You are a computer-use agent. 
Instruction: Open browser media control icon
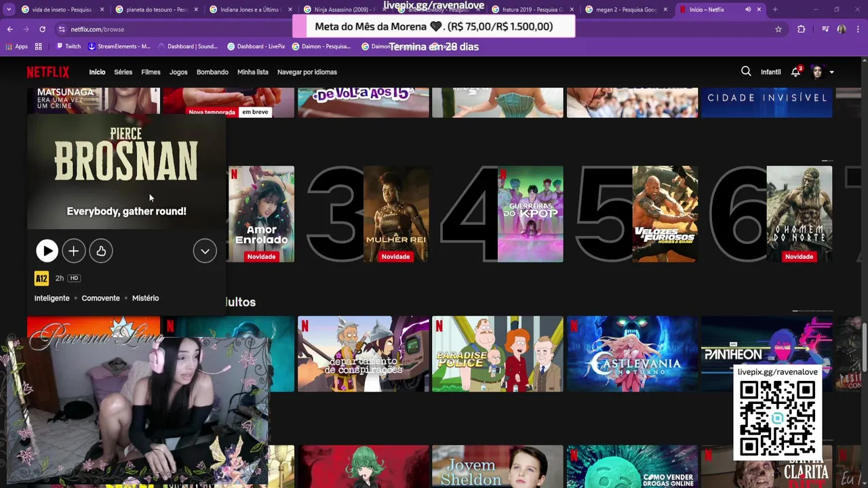(825, 29)
